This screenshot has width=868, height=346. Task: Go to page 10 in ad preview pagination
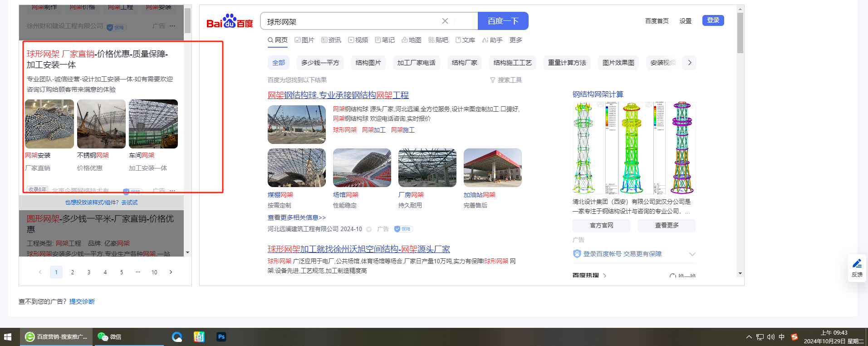tap(154, 272)
